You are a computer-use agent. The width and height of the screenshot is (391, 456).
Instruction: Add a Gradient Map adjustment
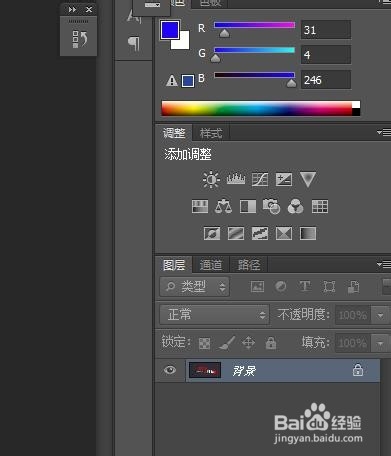tap(308, 234)
